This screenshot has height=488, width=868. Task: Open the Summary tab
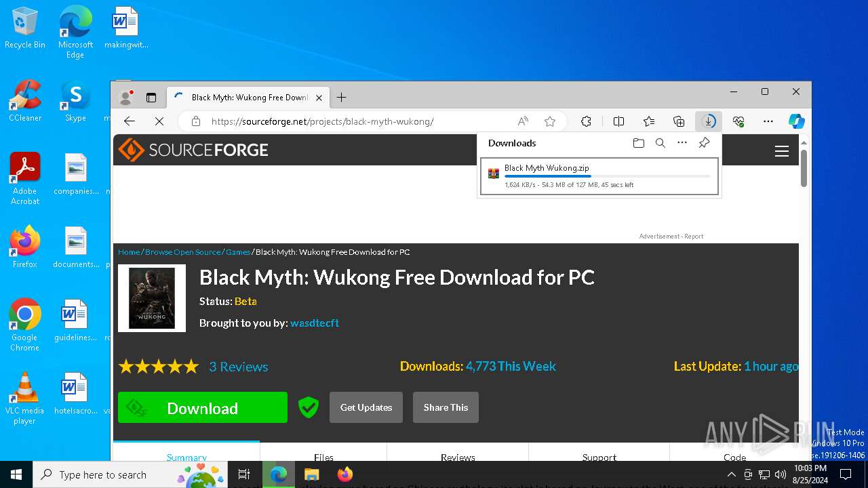(186, 455)
